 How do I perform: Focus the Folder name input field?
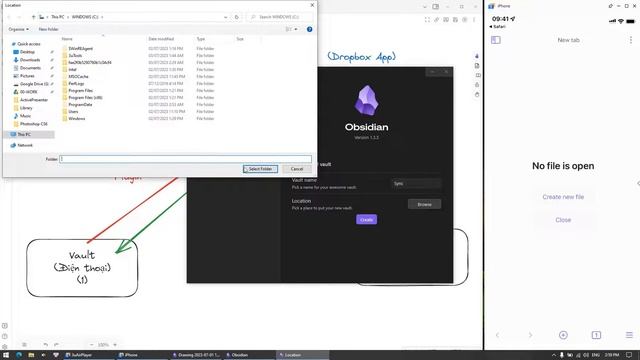(186, 159)
